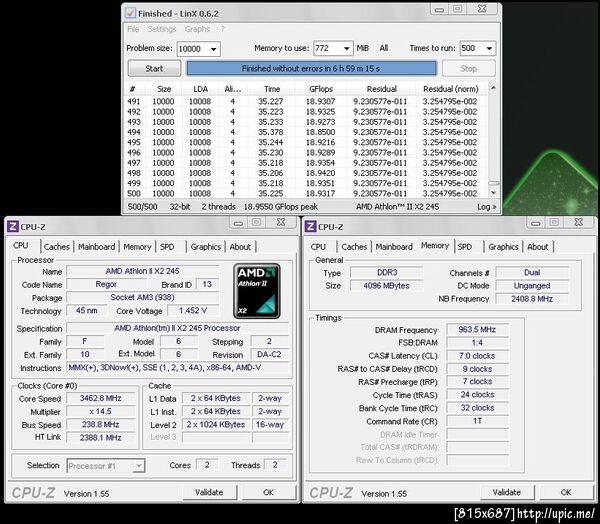Switch to About tab in right CPU-Z window
The image size is (600, 524).
tap(538, 247)
